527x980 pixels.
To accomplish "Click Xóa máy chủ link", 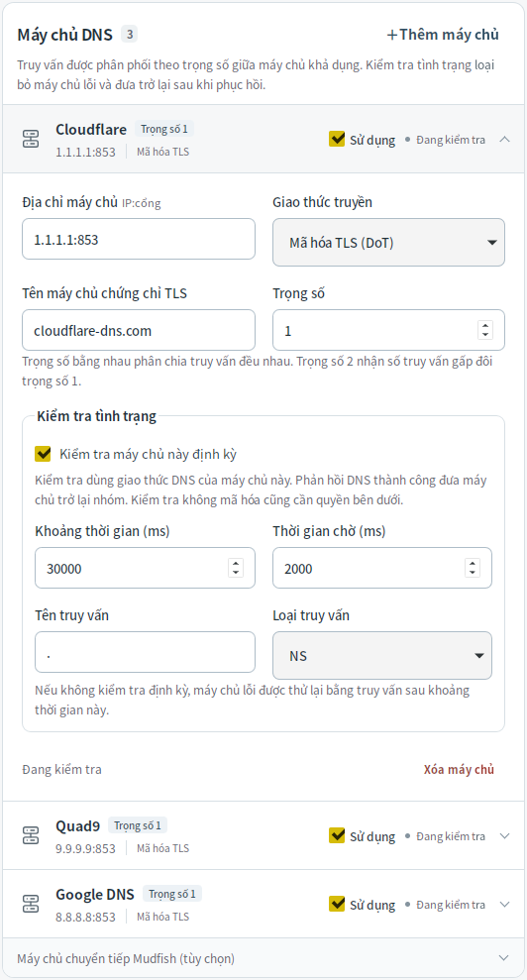I will [x=459, y=769].
